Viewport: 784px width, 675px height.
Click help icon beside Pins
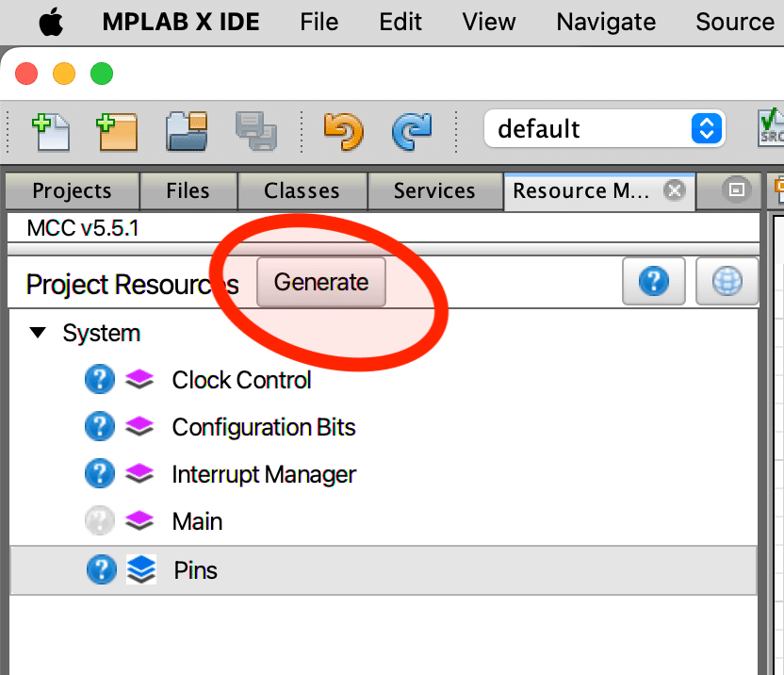(x=102, y=568)
